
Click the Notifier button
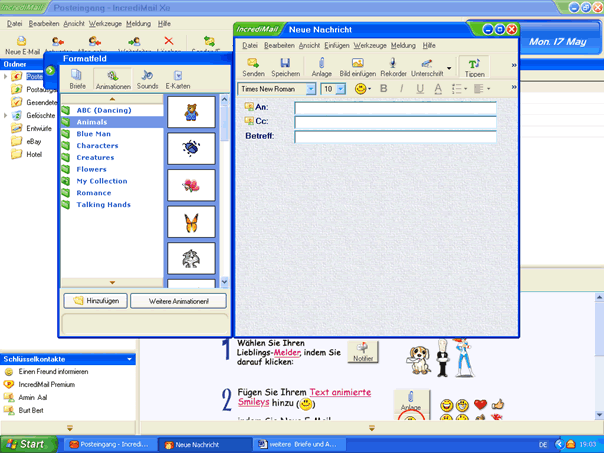coord(363,352)
